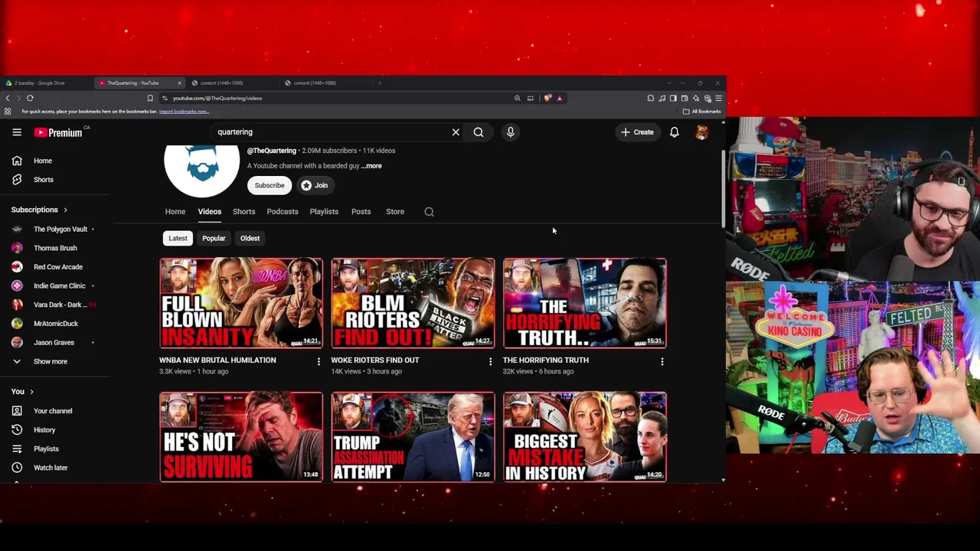Switch to the Store tab
This screenshot has height=551, width=980.
[x=395, y=212]
